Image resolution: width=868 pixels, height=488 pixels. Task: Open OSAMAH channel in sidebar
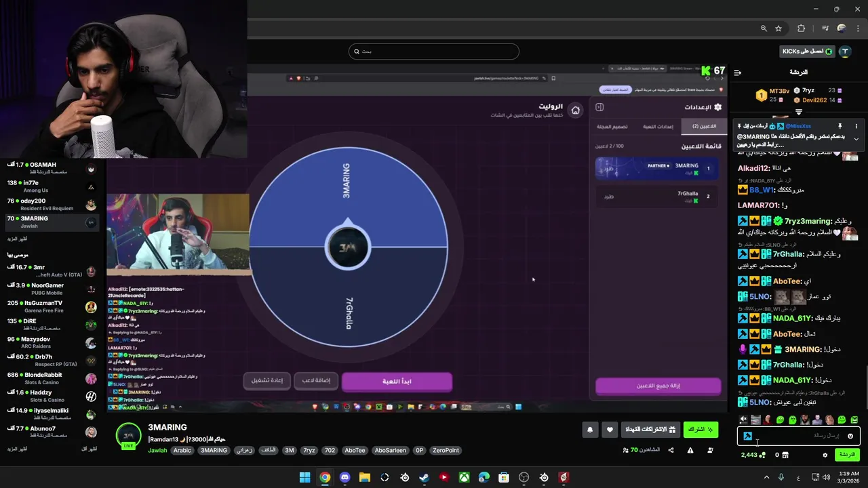point(51,168)
